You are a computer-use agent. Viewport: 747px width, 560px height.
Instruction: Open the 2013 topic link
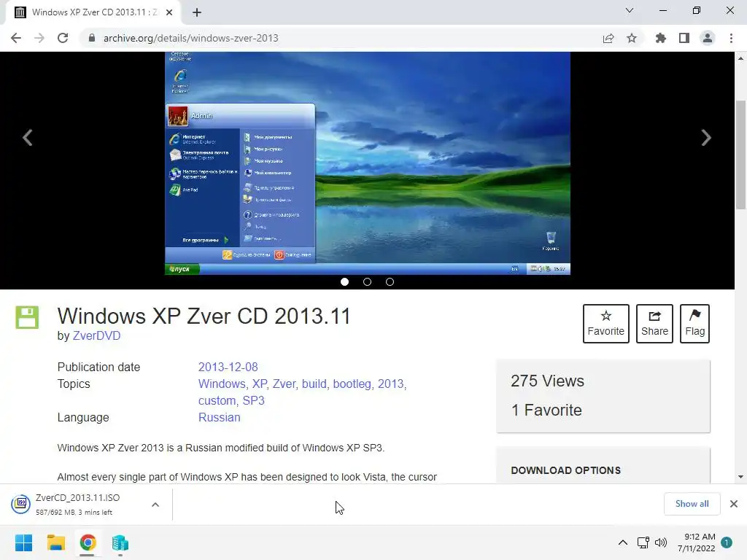pyautogui.click(x=391, y=384)
